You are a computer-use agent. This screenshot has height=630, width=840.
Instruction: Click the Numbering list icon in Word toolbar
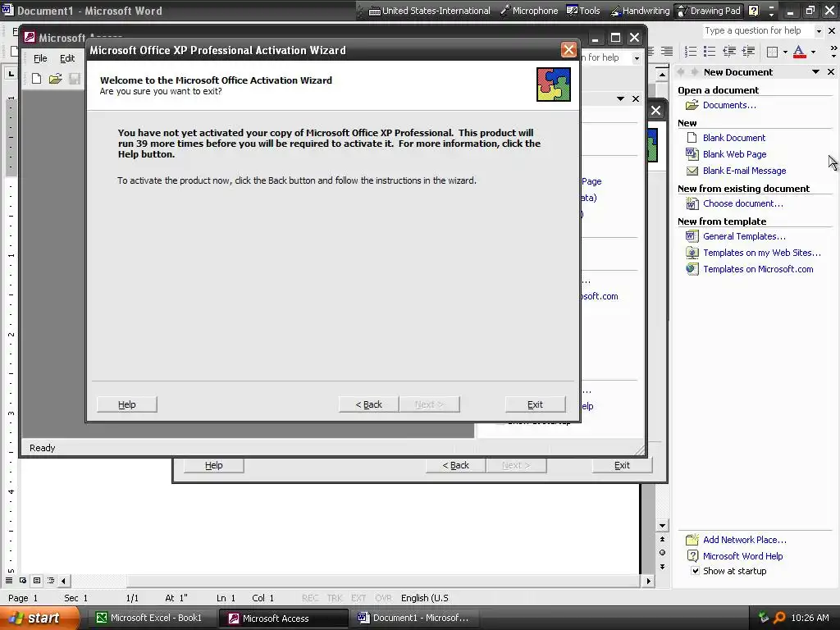[x=691, y=52]
